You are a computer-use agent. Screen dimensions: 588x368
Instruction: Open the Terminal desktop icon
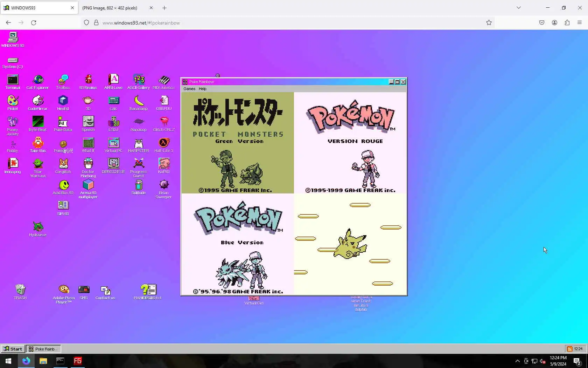click(x=13, y=82)
